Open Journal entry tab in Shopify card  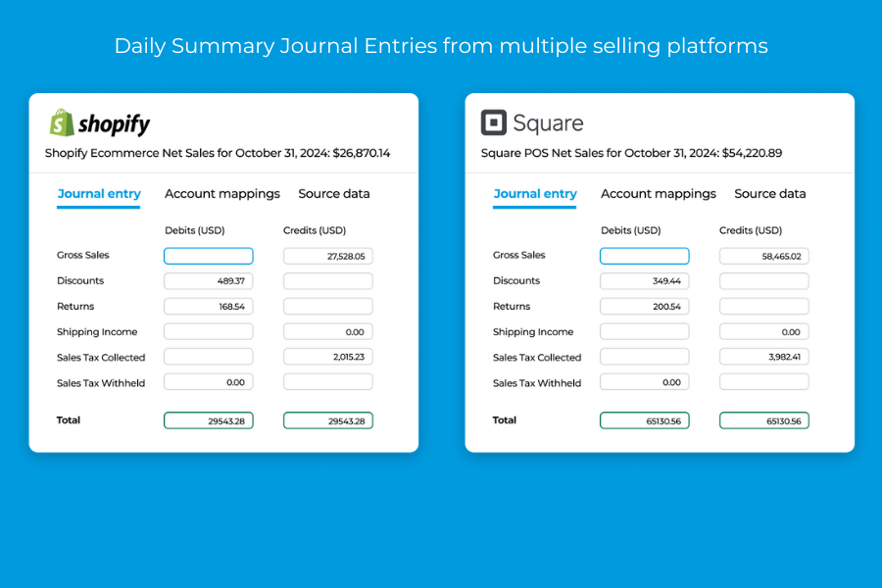tap(99, 194)
